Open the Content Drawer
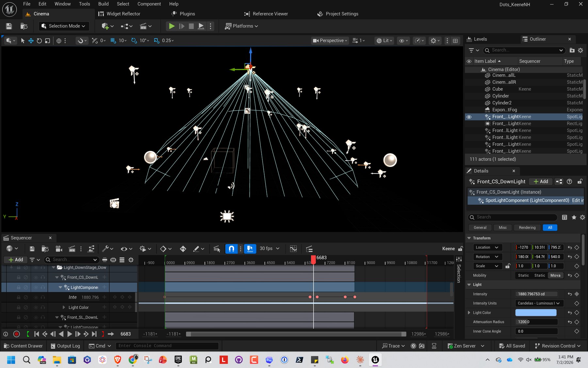 coord(23,346)
